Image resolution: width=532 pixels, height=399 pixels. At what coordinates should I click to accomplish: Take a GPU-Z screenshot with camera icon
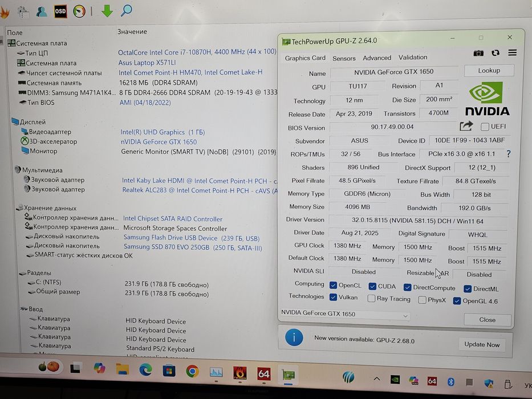click(x=478, y=53)
